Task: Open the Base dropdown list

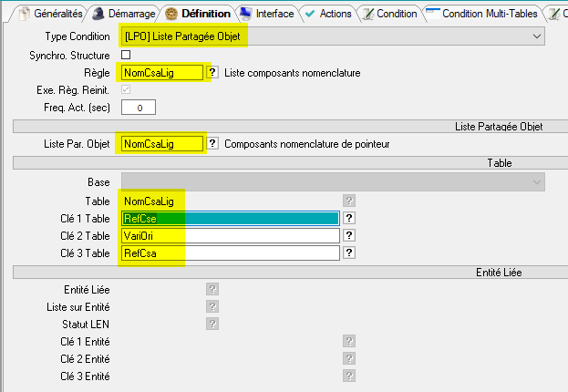Action: click(537, 182)
